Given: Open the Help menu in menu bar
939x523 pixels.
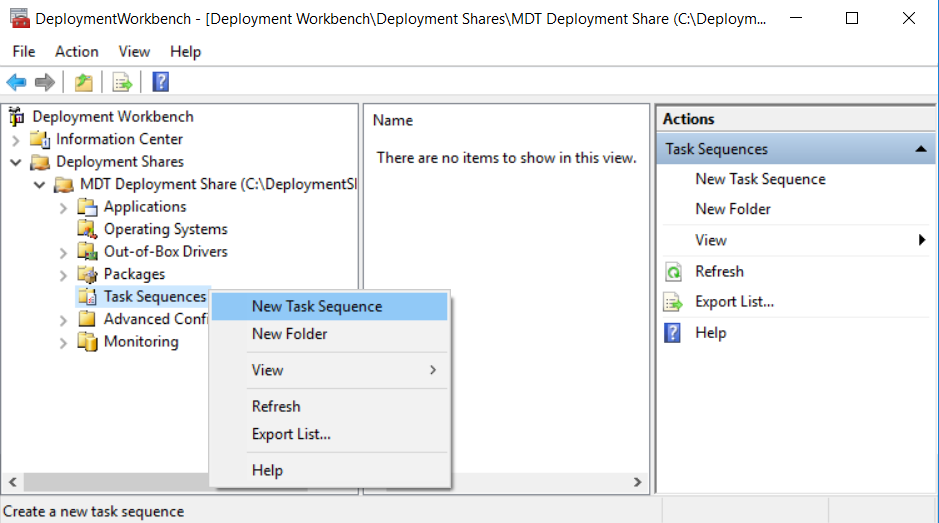Looking at the screenshot, I should coord(186,52).
